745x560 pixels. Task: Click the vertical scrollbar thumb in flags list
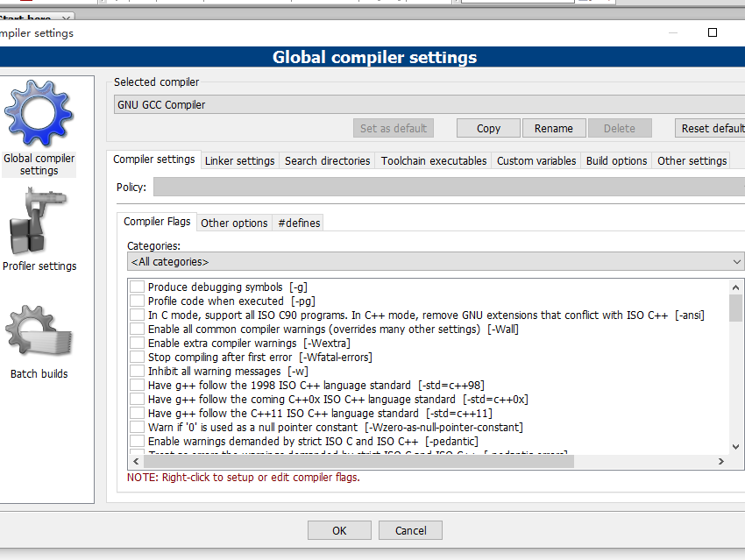735,308
